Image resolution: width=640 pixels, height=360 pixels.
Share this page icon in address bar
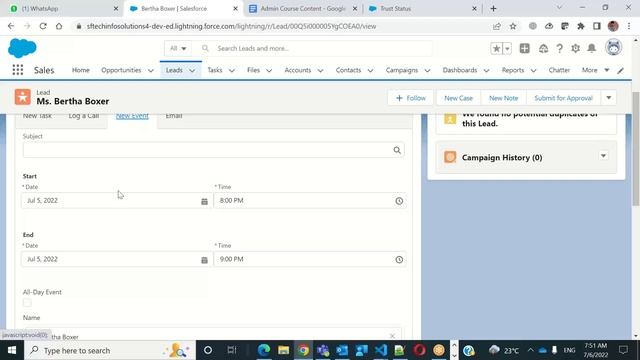coord(496,26)
